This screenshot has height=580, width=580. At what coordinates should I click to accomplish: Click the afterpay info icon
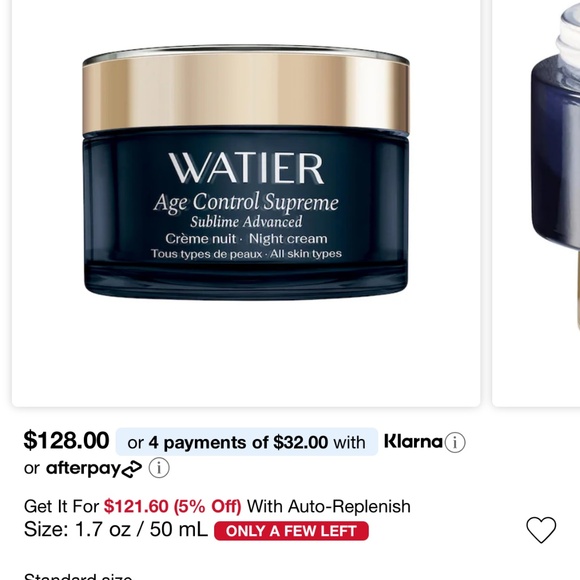[x=159, y=468]
